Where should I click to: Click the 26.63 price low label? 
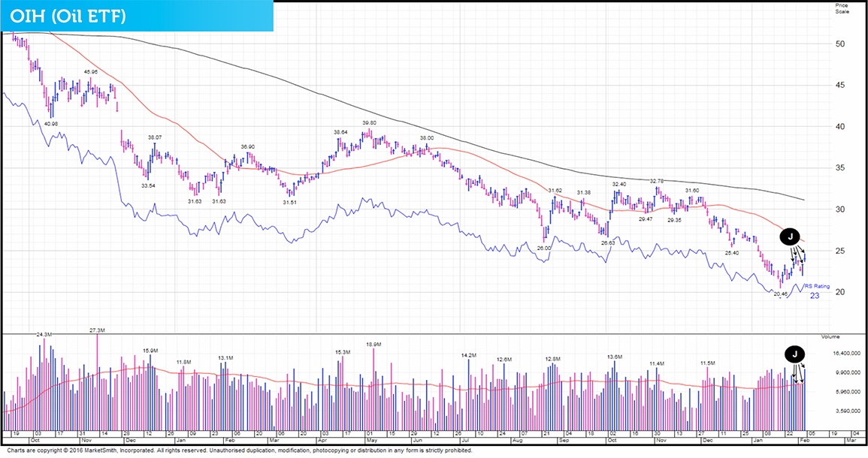coord(608,243)
